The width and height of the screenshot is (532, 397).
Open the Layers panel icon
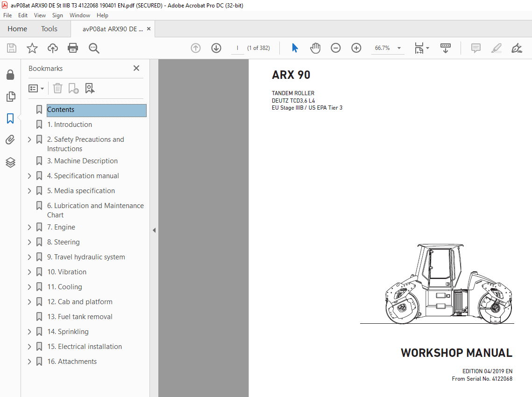tap(11, 163)
